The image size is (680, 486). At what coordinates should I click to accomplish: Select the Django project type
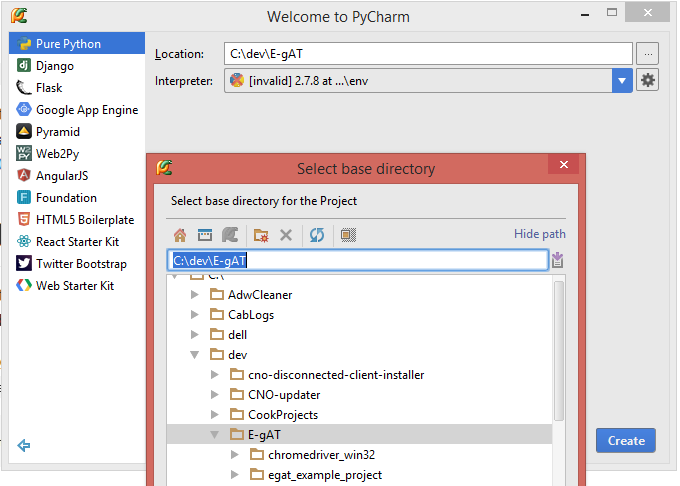click(x=77, y=65)
